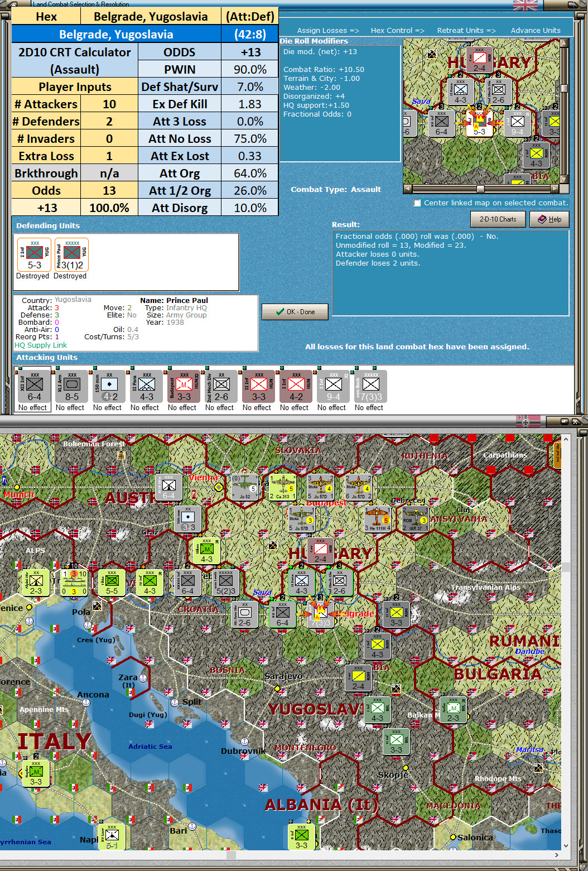Select destroyed Prince Paul 3(1)2 HQ defender
Viewport: 588px width, 871px height.
71,254
